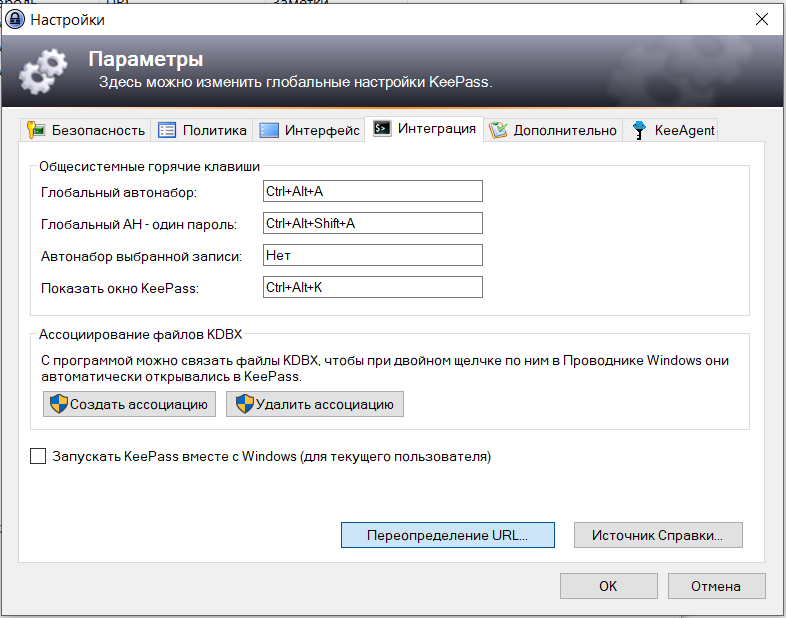
Task: Click the Создать ассоциацию button
Action: tap(129, 404)
